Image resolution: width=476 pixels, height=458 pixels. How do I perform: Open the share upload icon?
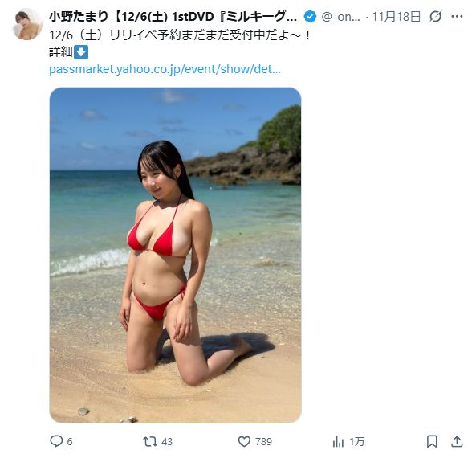point(457,441)
